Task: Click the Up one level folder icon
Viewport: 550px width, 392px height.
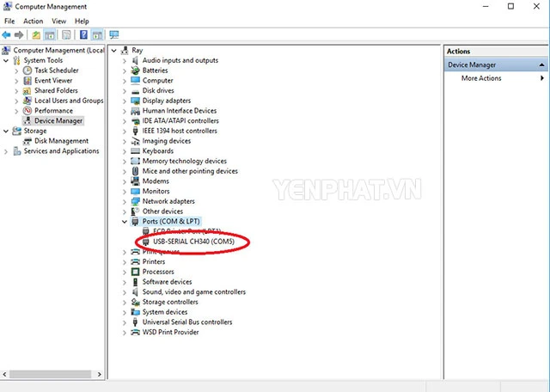Action: coord(36,35)
